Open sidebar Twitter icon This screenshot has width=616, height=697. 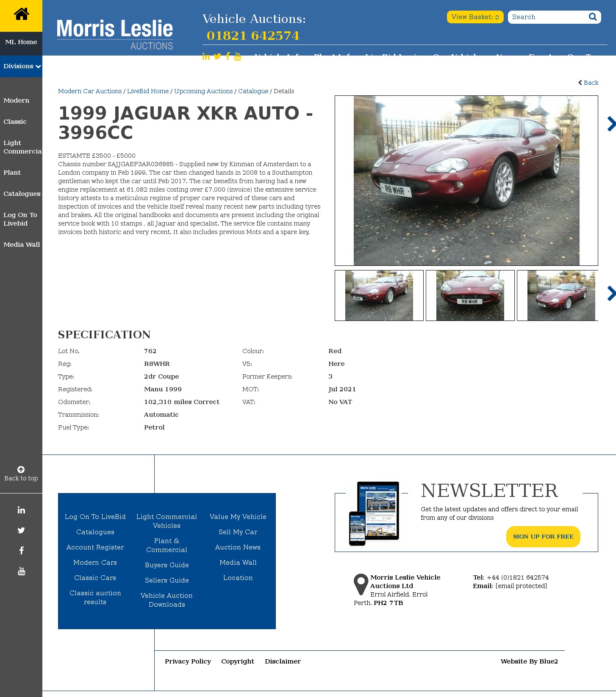point(21,530)
